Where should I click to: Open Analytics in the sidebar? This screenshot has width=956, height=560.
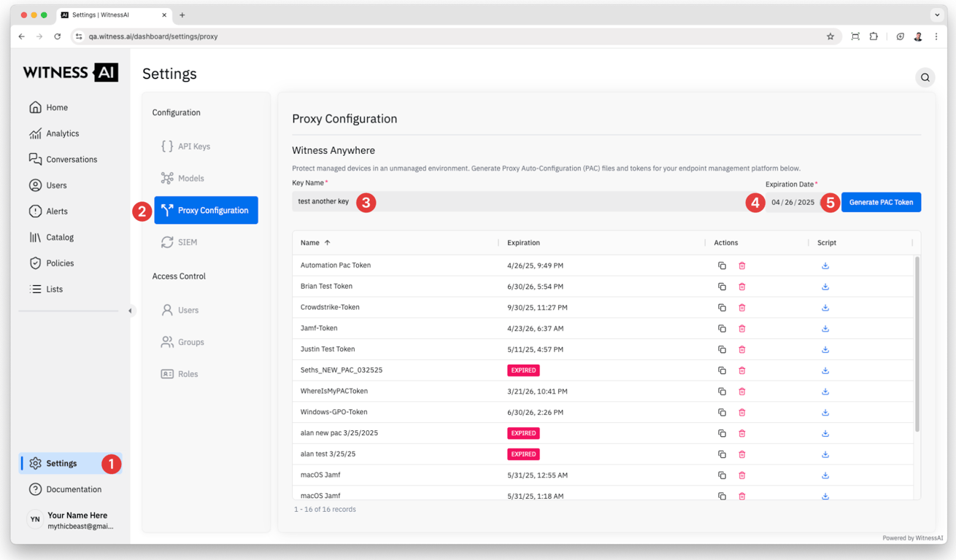click(62, 133)
